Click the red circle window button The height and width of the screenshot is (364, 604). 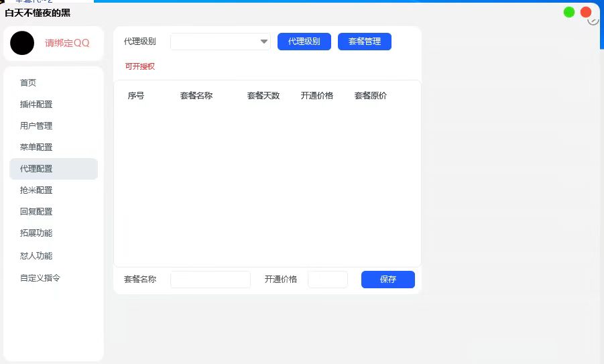(x=586, y=12)
